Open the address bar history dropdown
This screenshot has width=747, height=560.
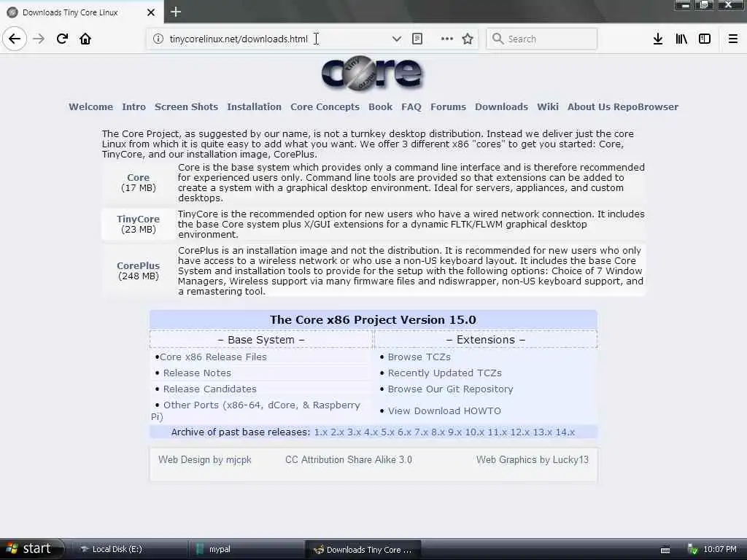(x=396, y=39)
